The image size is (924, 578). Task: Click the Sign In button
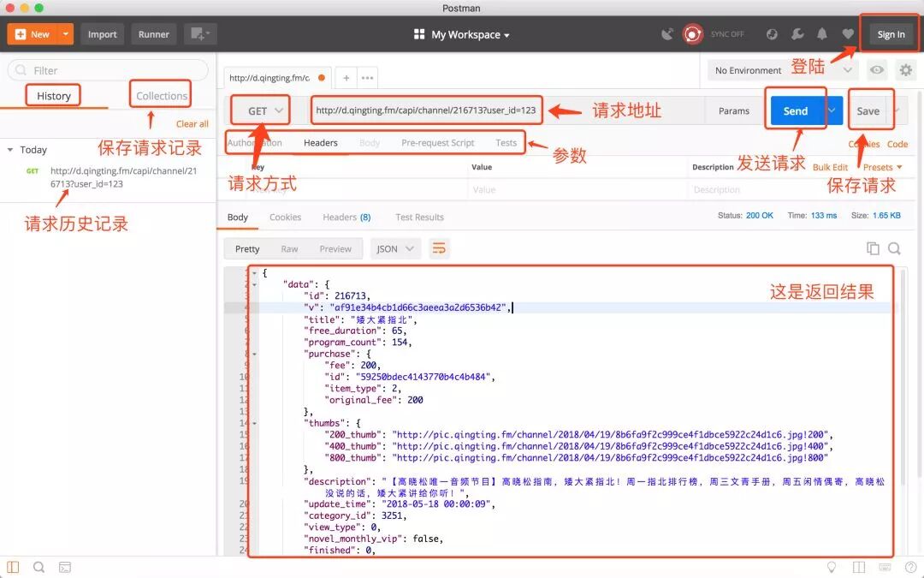[x=891, y=34]
